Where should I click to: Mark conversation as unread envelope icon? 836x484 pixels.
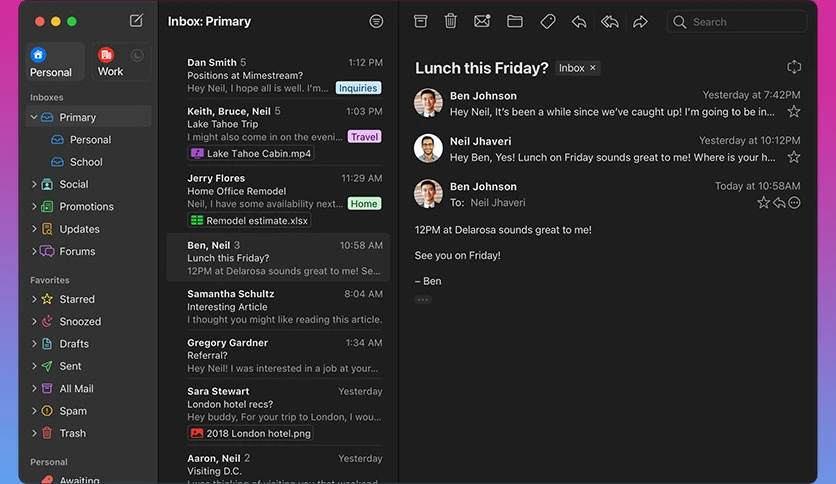[x=482, y=21]
